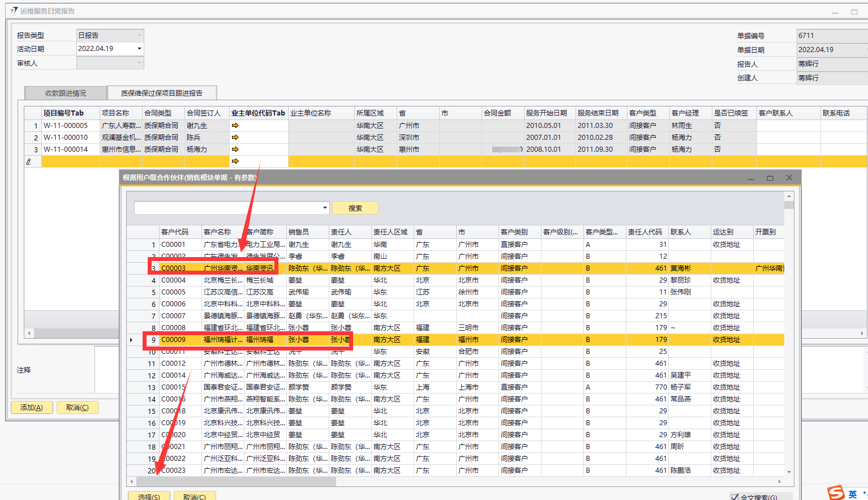Click link arrow in row W-11-000005
The height and width of the screenshot is (500, 868).
[x=235, y=126]
